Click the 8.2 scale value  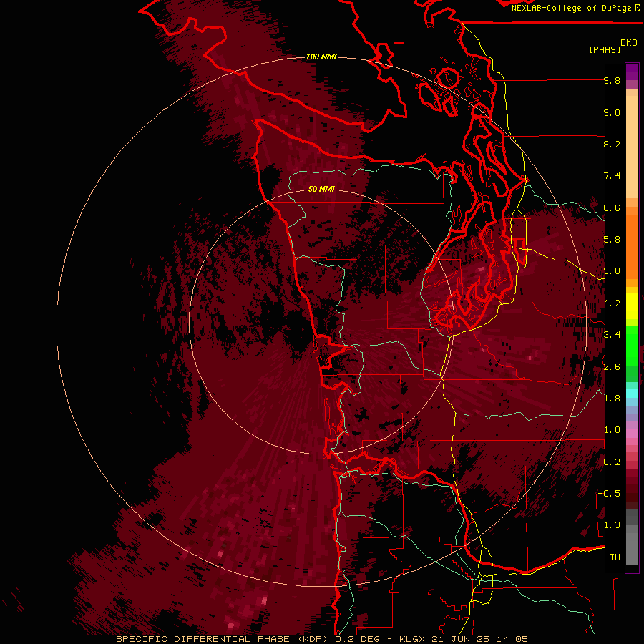pos(612,144)
